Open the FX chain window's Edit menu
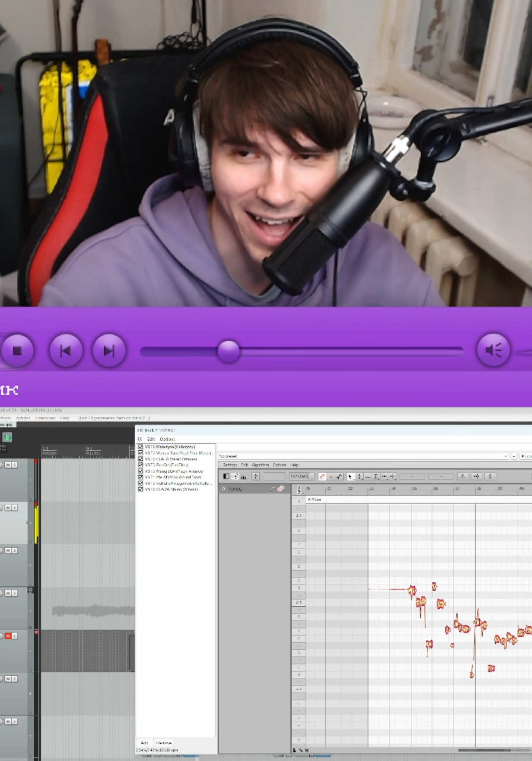This screenshot has height=761, width=532. click(151, 439)
